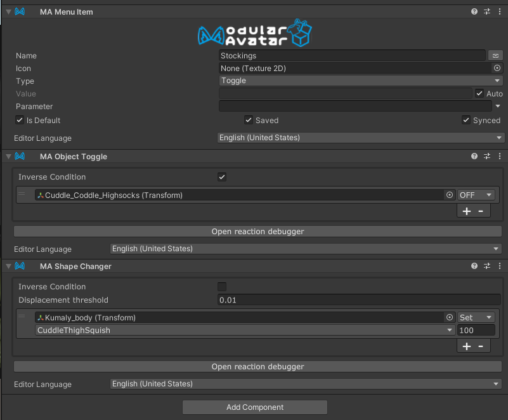This screenshot has height=420, width=508.
Task: Open object picker for Icon texture field
Action: point(497,68)
